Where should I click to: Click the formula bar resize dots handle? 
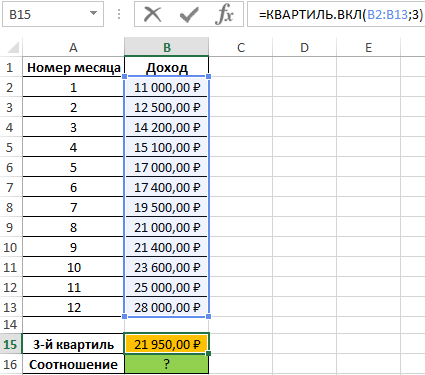[x=119, y=14]
